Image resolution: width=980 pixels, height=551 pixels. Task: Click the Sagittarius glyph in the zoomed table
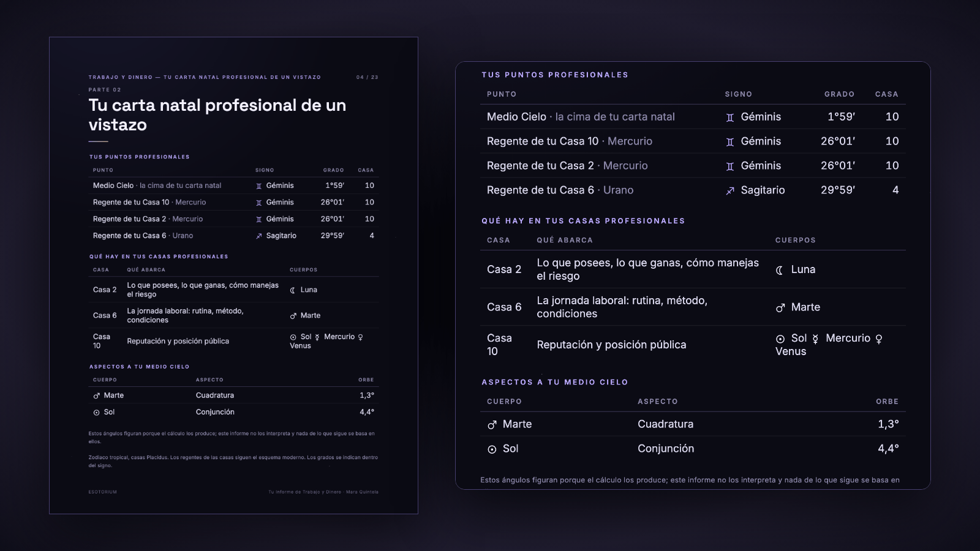[x=730, y=190]
